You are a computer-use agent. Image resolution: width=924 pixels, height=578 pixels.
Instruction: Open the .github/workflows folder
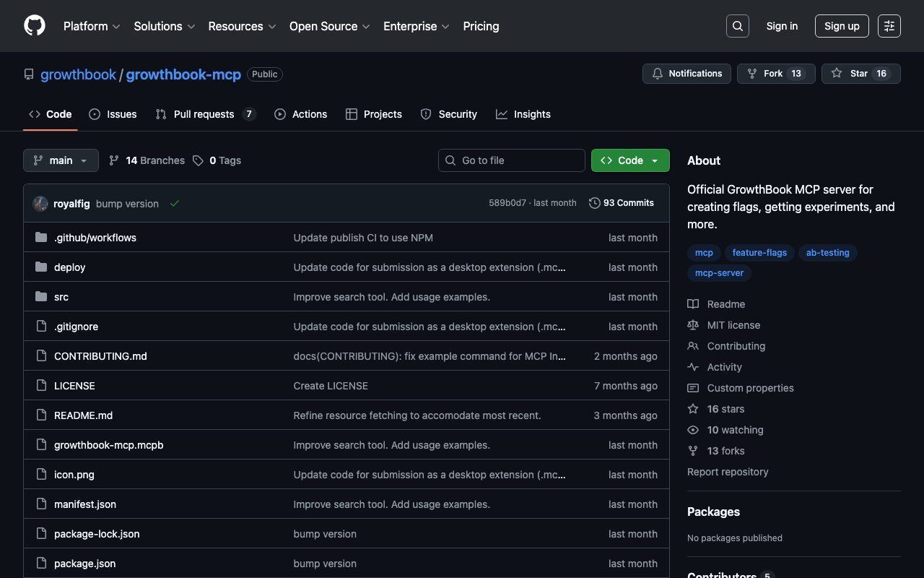point(95,238)
